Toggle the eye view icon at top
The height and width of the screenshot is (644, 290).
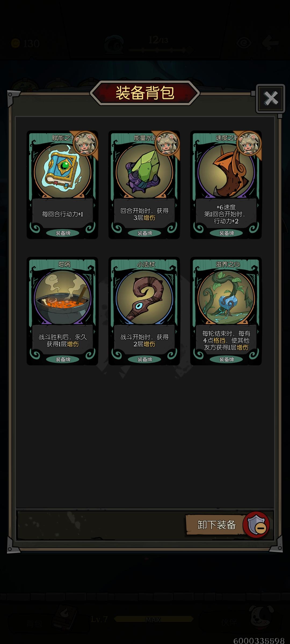point(244,43)
